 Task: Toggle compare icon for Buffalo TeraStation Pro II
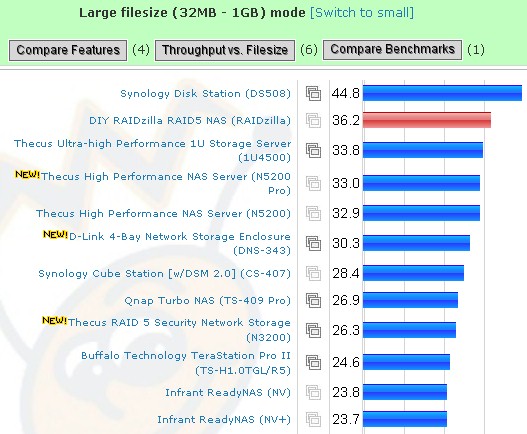click(313, 362)
